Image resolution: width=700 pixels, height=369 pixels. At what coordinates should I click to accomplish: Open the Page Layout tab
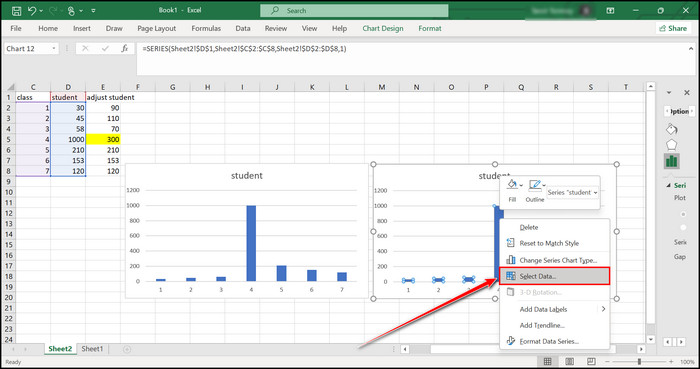click(156, 28)
